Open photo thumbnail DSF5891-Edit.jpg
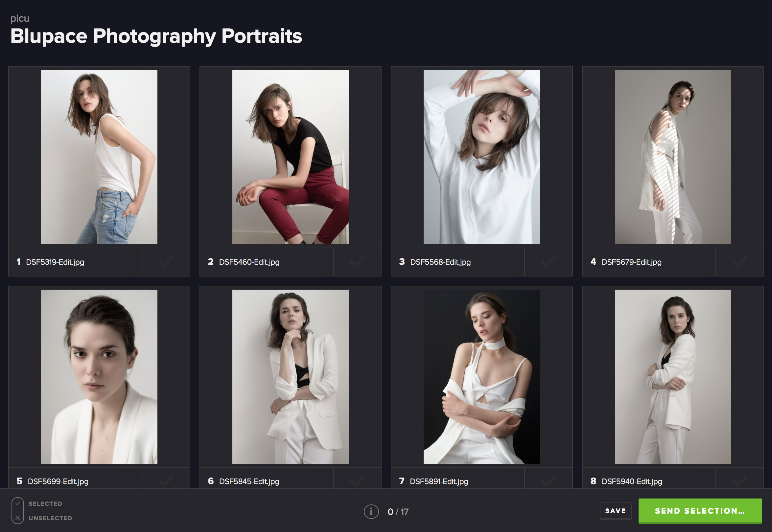Image resolution: width=772 pixels, height=532 pixels. [x=481, y=376]
